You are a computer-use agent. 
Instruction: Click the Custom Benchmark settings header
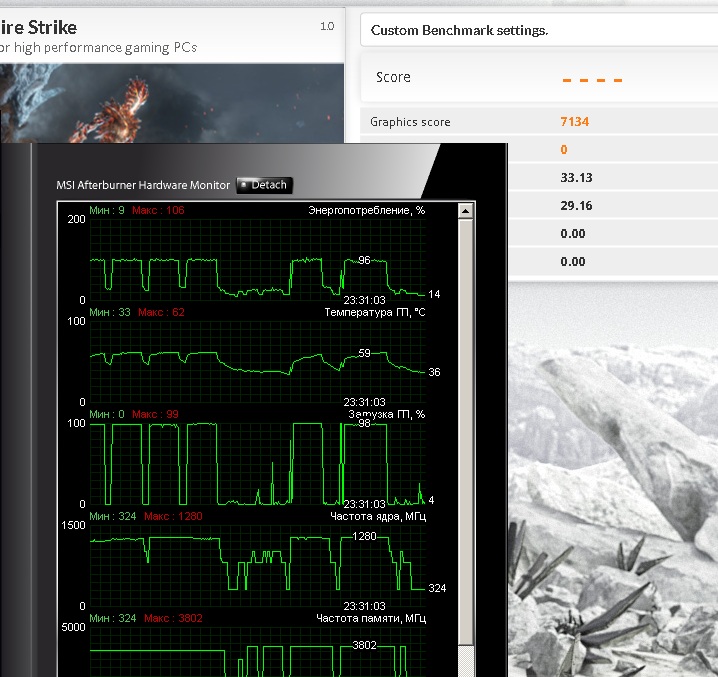[459, 30]
